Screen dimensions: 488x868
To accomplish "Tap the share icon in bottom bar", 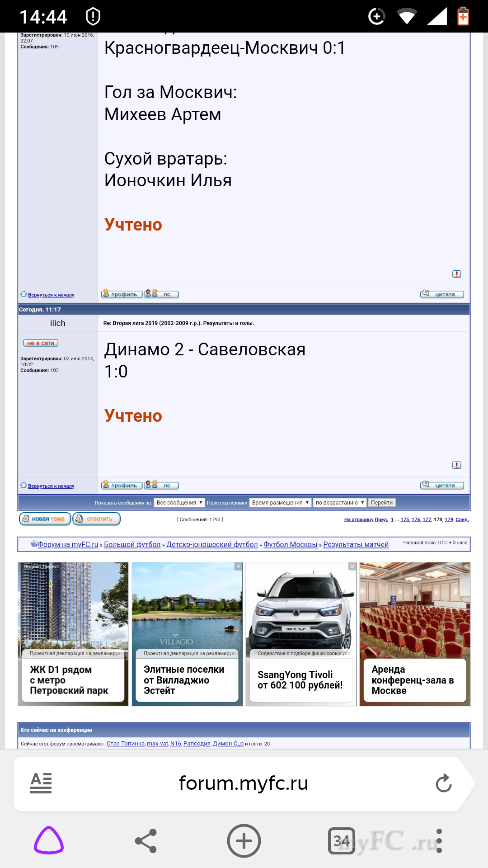I will point(146,840).
